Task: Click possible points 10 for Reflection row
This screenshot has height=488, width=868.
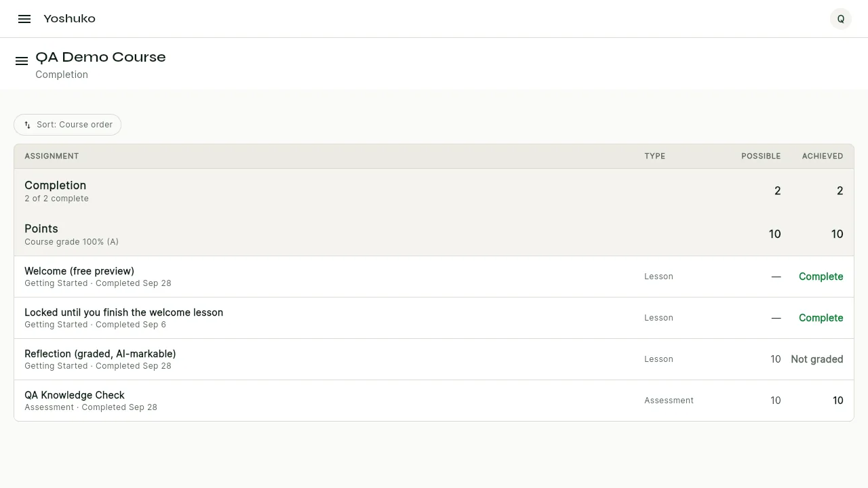Action: 776,359
